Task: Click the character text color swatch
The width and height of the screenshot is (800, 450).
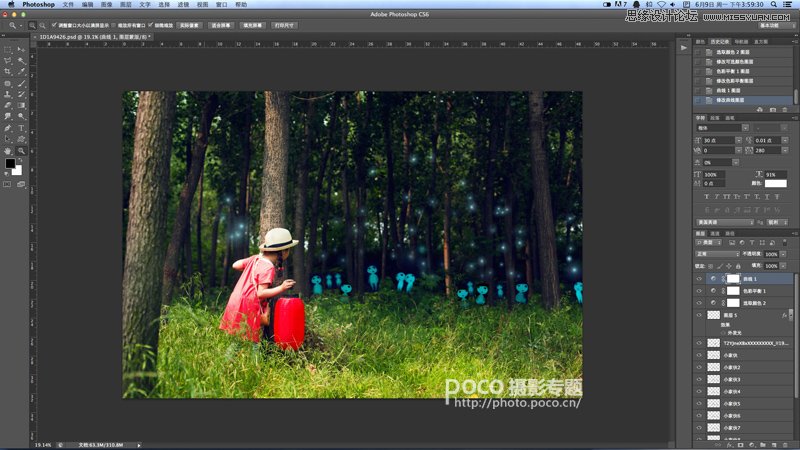Action: 776,183
